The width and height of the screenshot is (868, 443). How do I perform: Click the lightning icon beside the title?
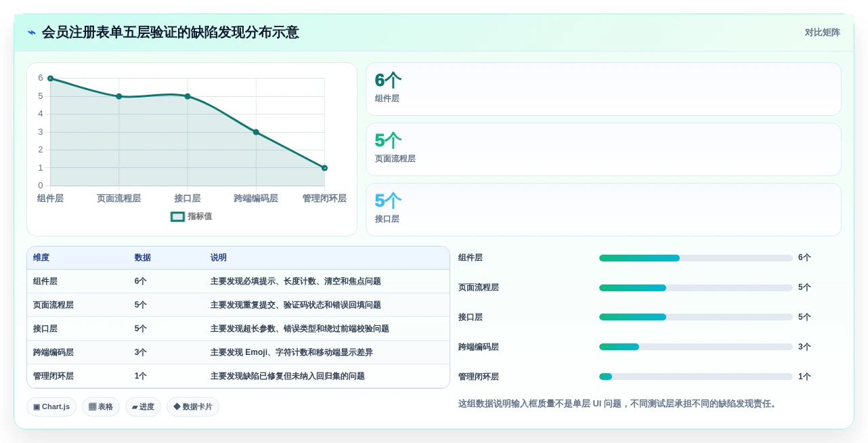coord(32,33)
